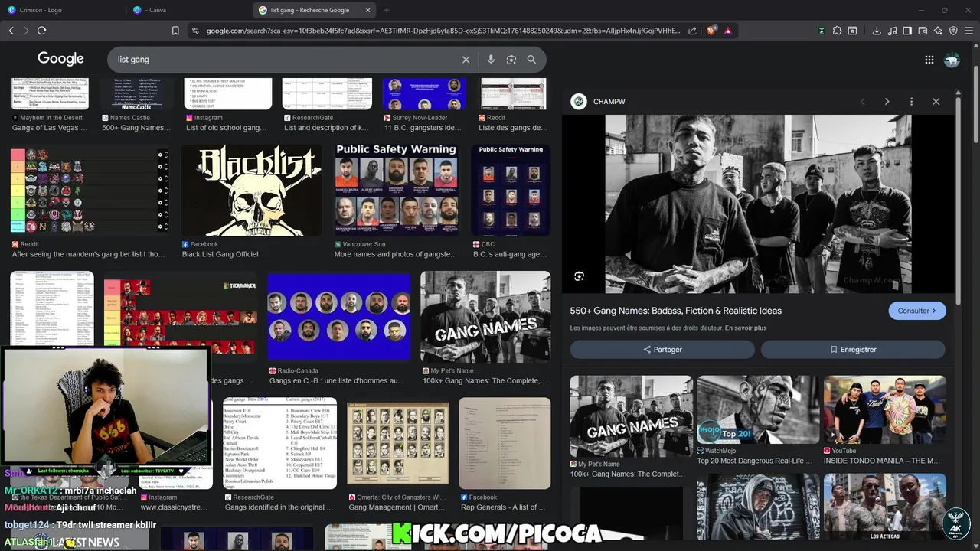Open site settings icon in address bar

(195, 31)
